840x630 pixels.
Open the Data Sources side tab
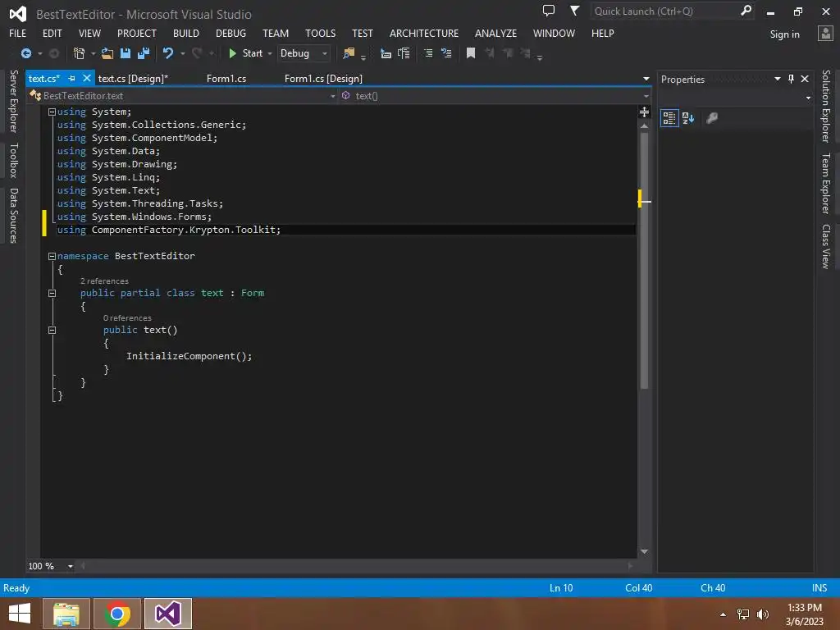pos(13,216)
